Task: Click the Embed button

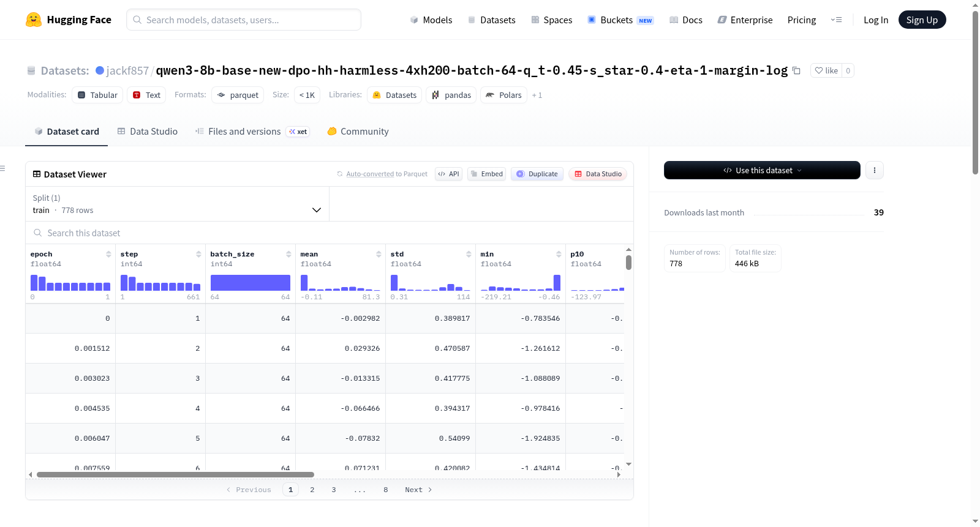Action: (x=486, y=174)
